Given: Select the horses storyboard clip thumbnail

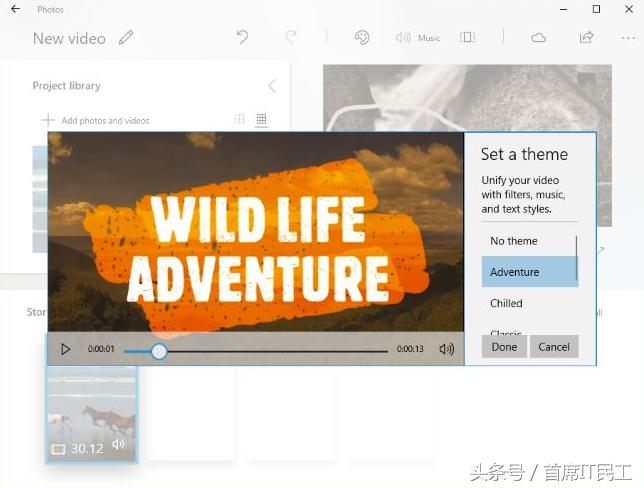Looking at the screenshot, I should point(91,414).
